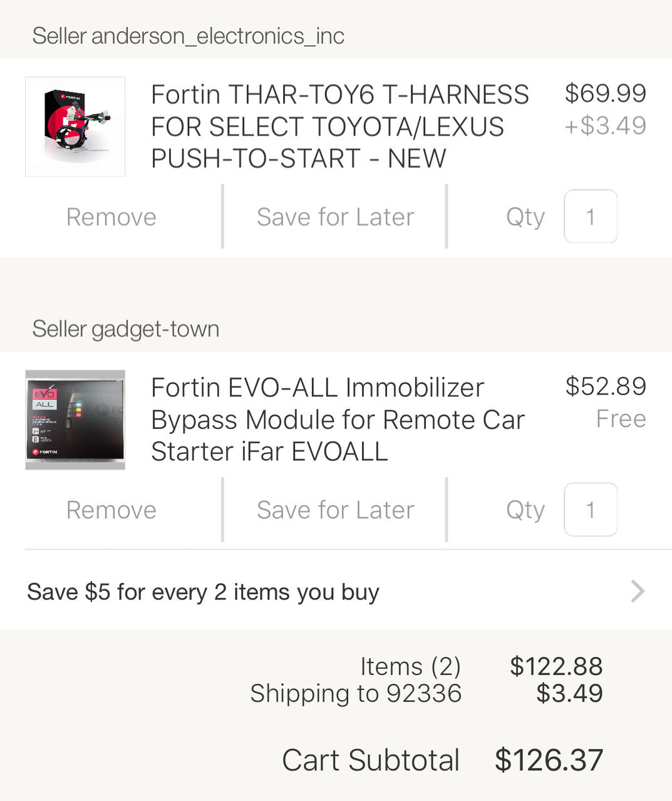Save the THAR-TOY6 T-Harness for later
The image size is (672, 801).
tap(335, 217)
